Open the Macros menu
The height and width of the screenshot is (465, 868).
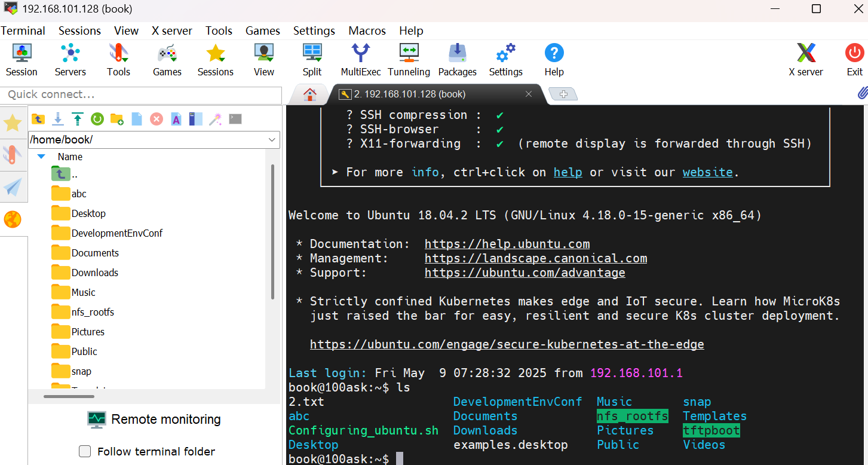pos(367,30)
